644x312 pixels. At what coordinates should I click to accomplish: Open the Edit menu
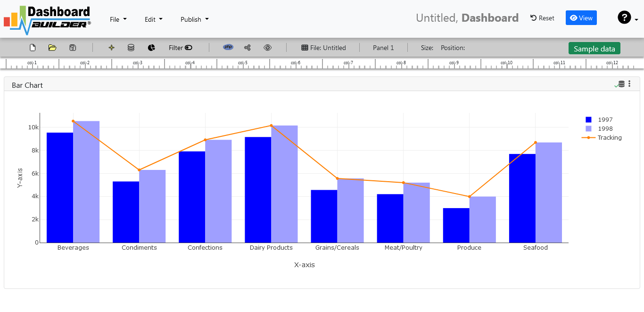[153, 19]
